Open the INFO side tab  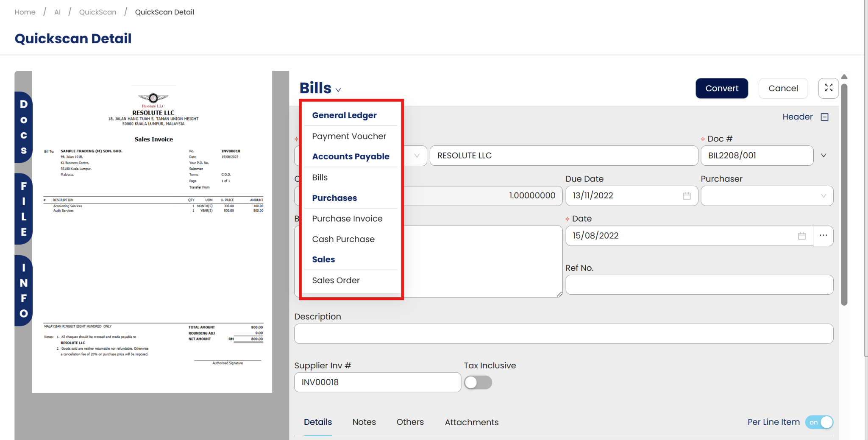pos(24,290)
